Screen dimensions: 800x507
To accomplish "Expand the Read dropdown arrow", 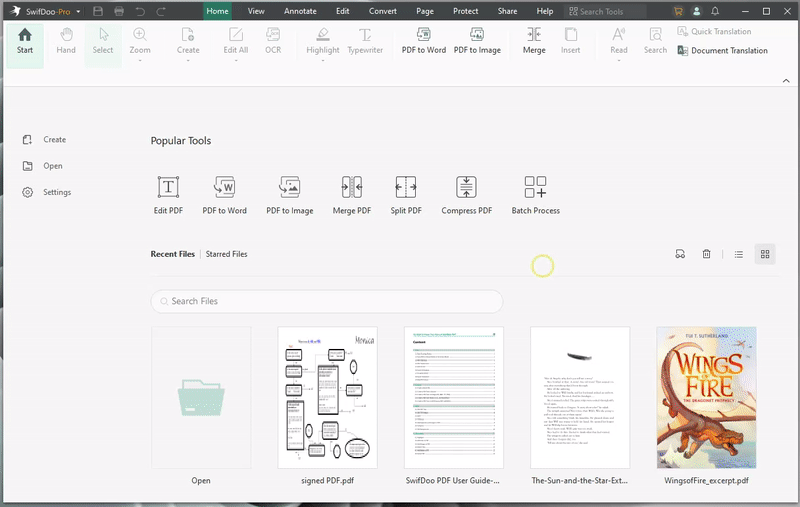I will tap(618, 61).
